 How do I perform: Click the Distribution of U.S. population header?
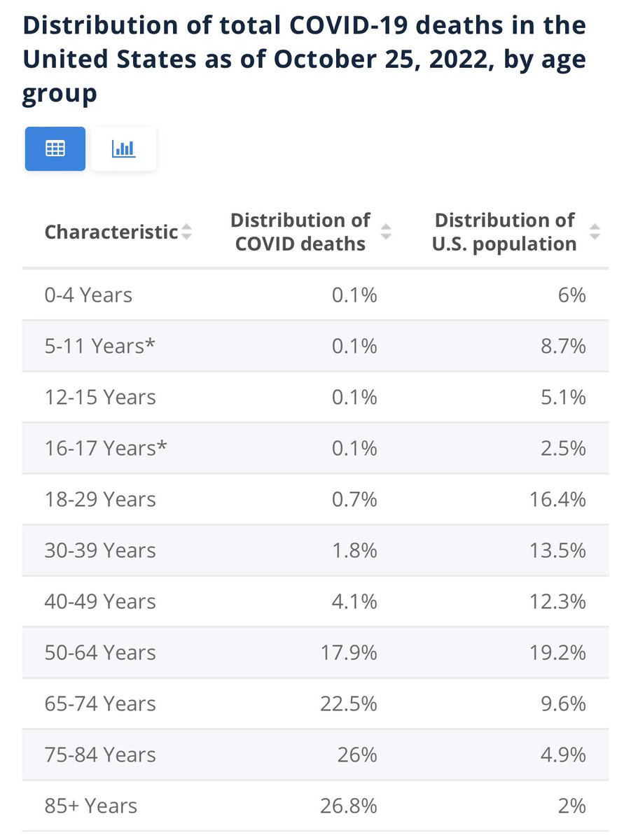pos(506,232)
